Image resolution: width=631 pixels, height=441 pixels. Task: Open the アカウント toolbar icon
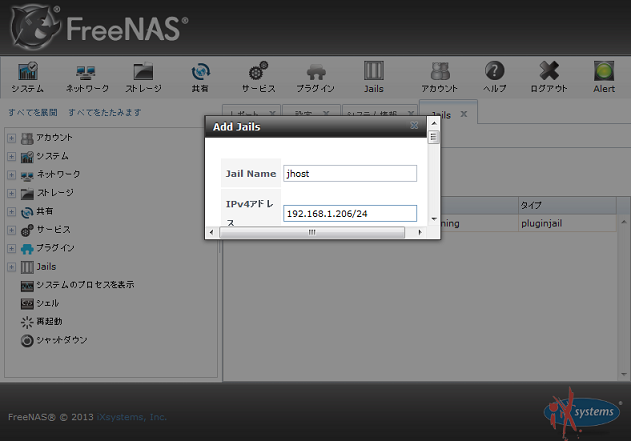click(440, 71)
